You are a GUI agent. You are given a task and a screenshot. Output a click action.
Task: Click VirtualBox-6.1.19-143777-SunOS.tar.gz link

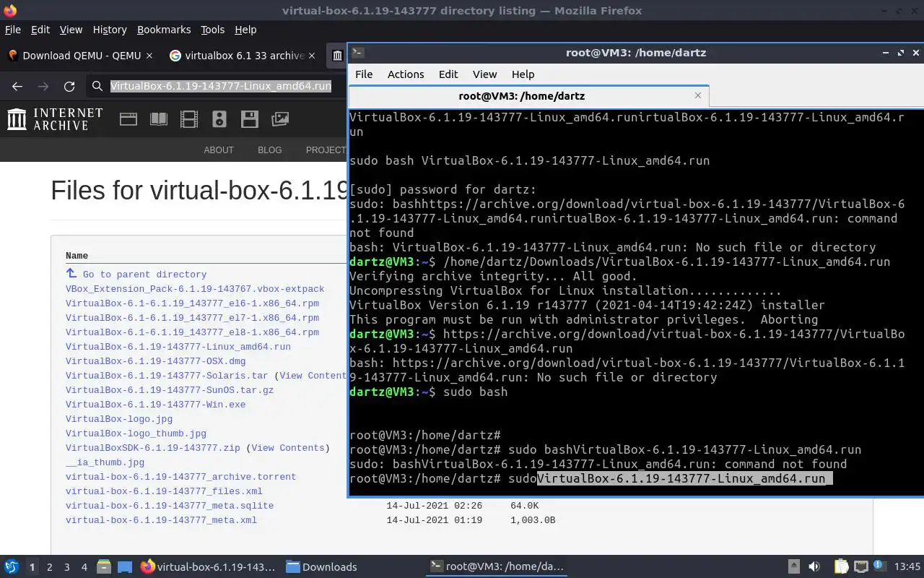click(x=170, y=390)
